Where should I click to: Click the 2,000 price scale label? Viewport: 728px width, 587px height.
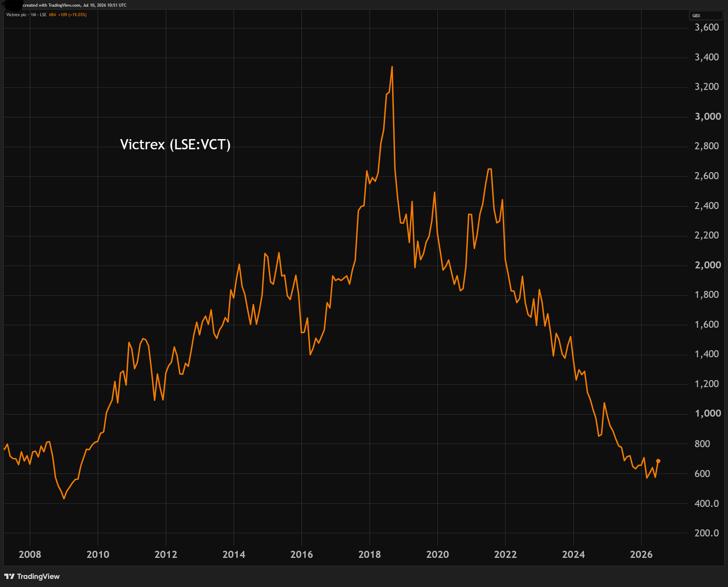pyautogui.click(x=708, y=265)
